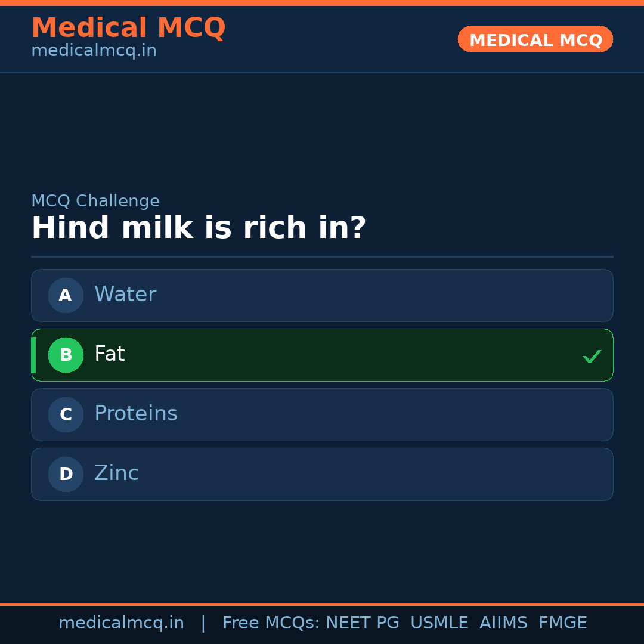Expand the question heading divider
The width and height of the screenshot is (644, 644).
tap(322, 256)
